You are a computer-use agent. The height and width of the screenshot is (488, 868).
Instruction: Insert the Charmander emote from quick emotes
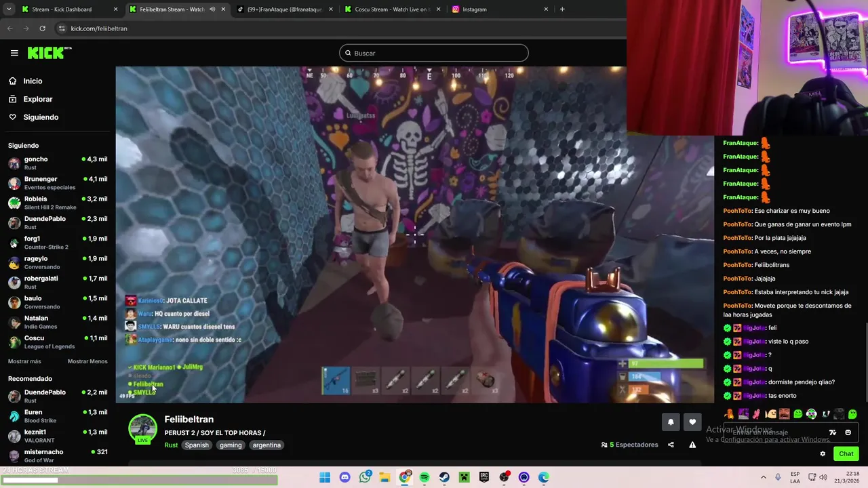click(x=729, y=414)
